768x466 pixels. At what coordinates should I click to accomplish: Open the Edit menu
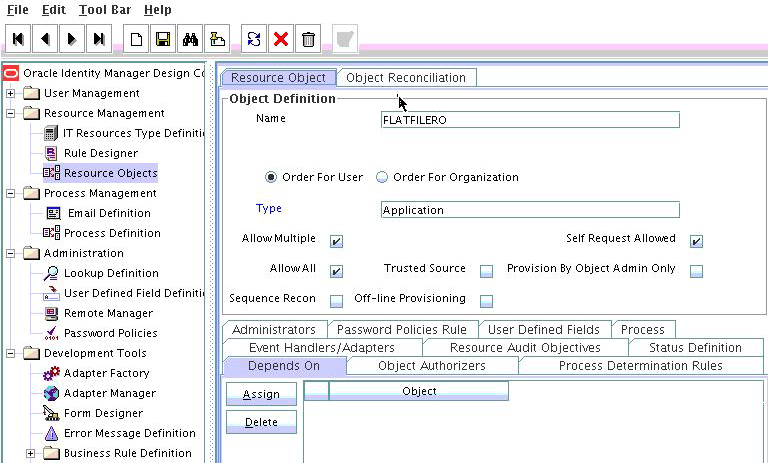point(53,10)
